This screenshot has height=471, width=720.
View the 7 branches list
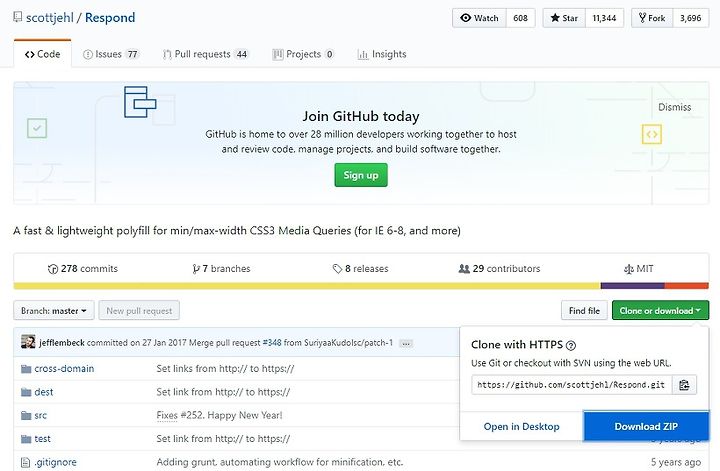coord(221,269)
